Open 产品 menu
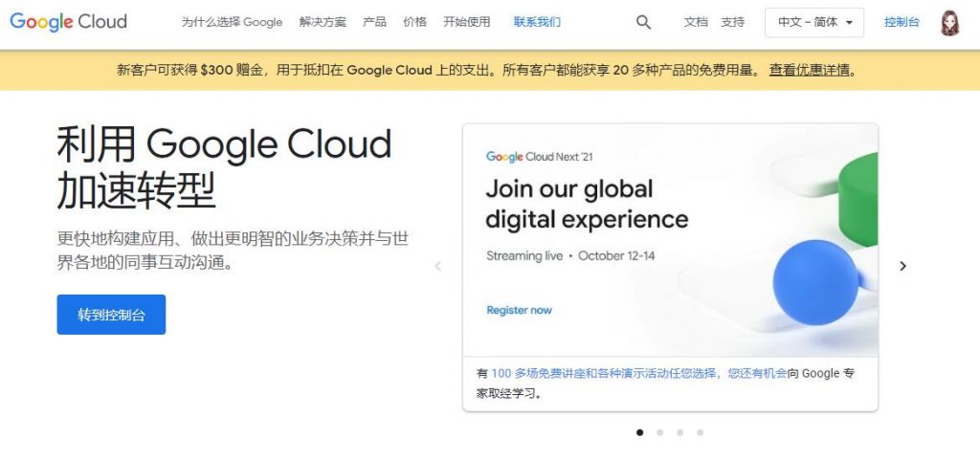980x461 pixels. tap(374, 22)
